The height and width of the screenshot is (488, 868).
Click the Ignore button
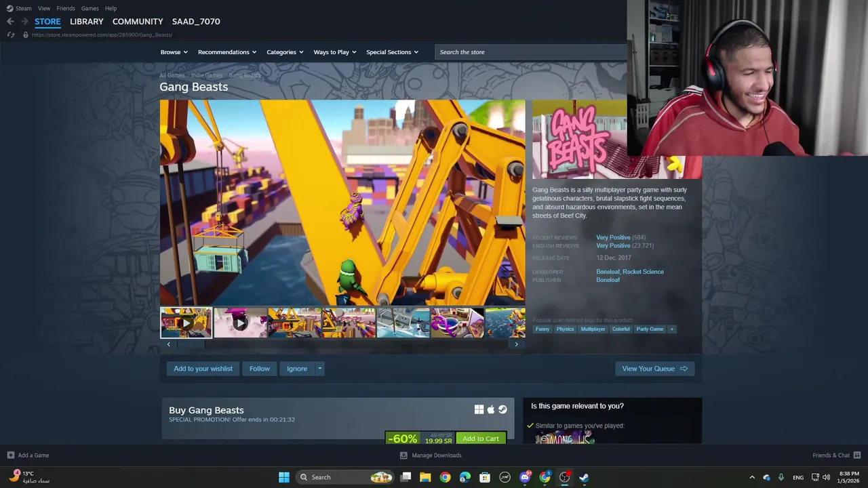pos(297,369)
